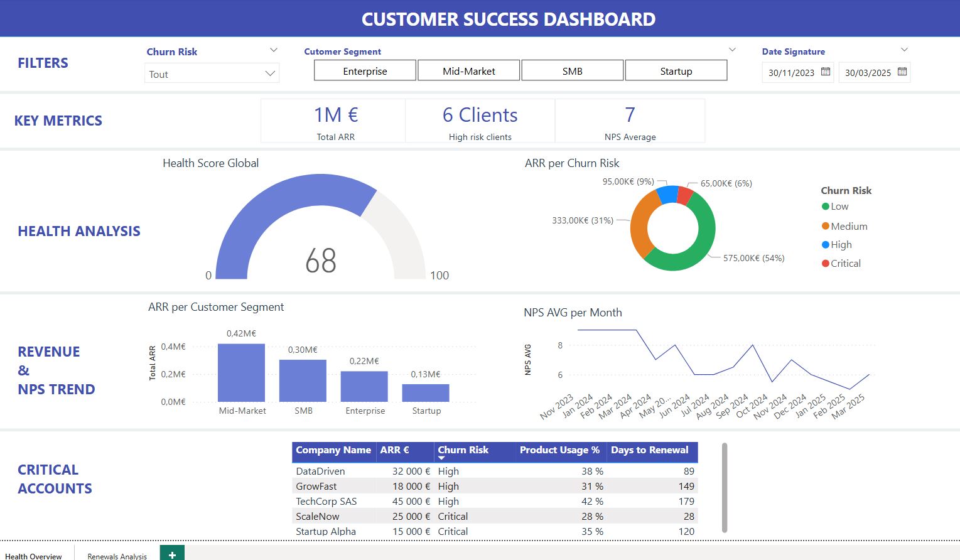The height and width of the screenshot is (560, 960).
Task: Open the calendar picker for the 30/11/2023 date
Action: pyautogui.click(x=824, y=73)
